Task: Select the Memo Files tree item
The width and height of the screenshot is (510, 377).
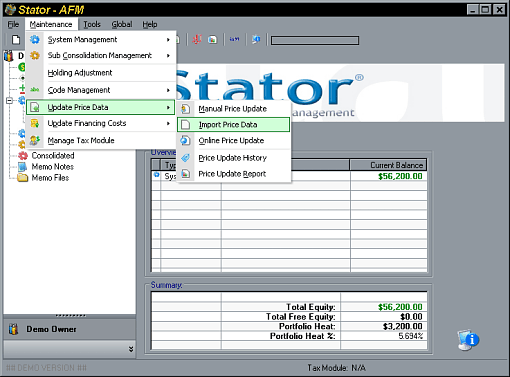Action: coord(50,178)
